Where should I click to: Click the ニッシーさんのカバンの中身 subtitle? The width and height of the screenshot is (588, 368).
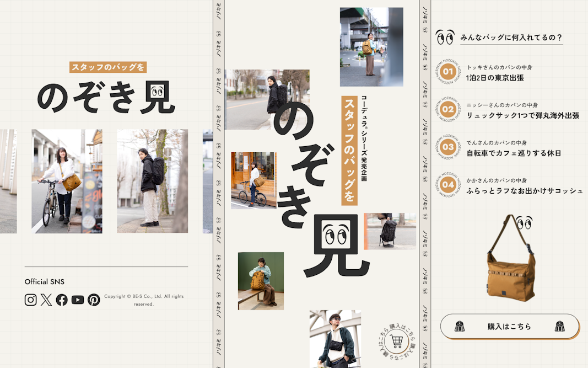click(x=502, y=105)
